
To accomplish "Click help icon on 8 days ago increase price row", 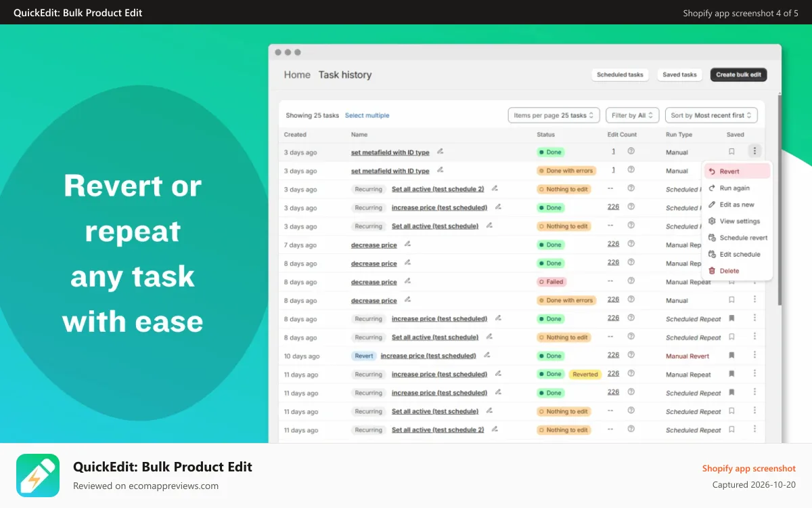I will tap(631, 318).
